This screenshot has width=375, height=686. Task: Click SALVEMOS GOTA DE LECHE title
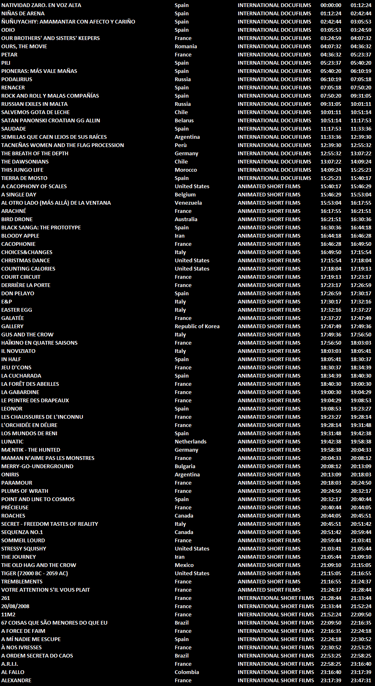tap(34, 112)
